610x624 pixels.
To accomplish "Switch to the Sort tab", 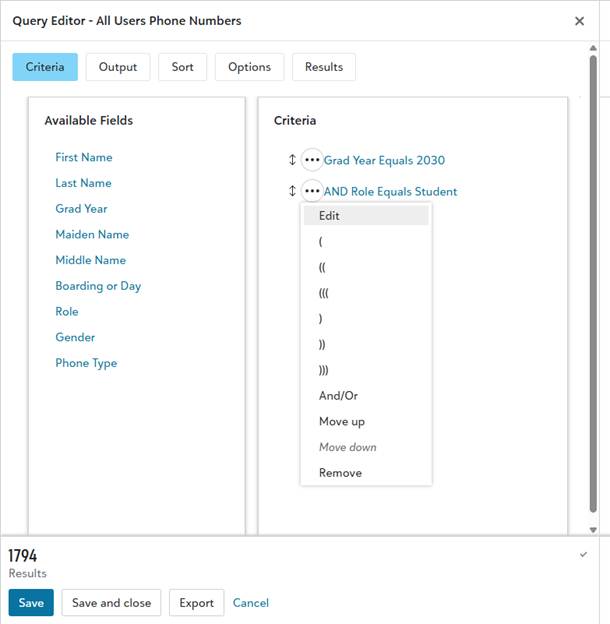I will [x=182, y=67].
